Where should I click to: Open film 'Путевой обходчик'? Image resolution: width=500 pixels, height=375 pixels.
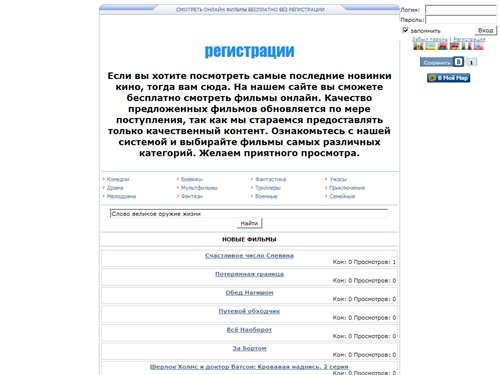point(249,311)
